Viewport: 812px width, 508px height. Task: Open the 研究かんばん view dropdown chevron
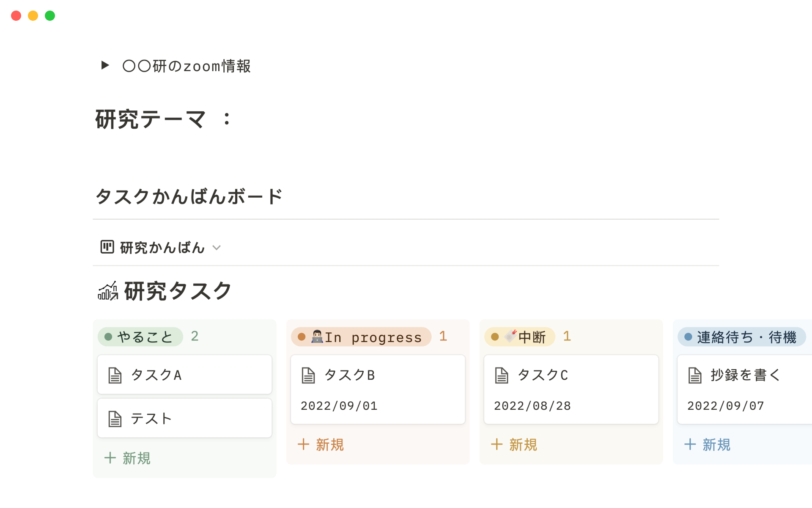[x=217, y=248]
